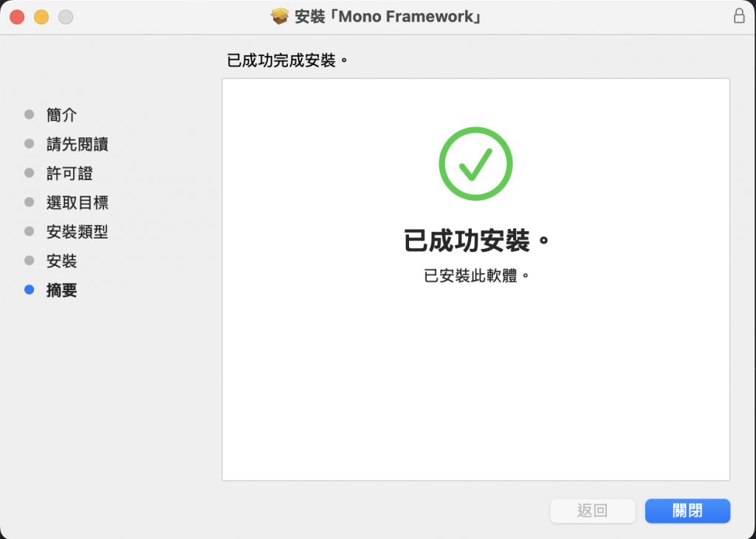Viewport: 756px width, 539px height.
Task: Click the gray disabled zoom window button
Action: 66,17
